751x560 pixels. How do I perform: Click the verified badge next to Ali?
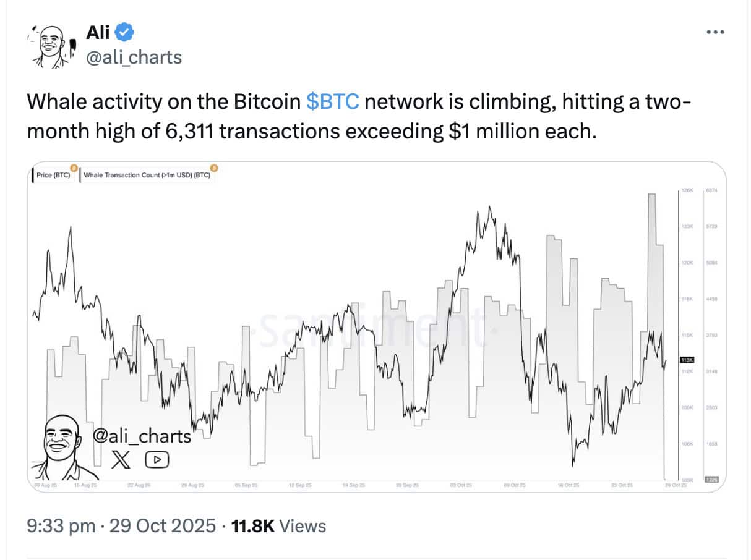pos(124,32)
